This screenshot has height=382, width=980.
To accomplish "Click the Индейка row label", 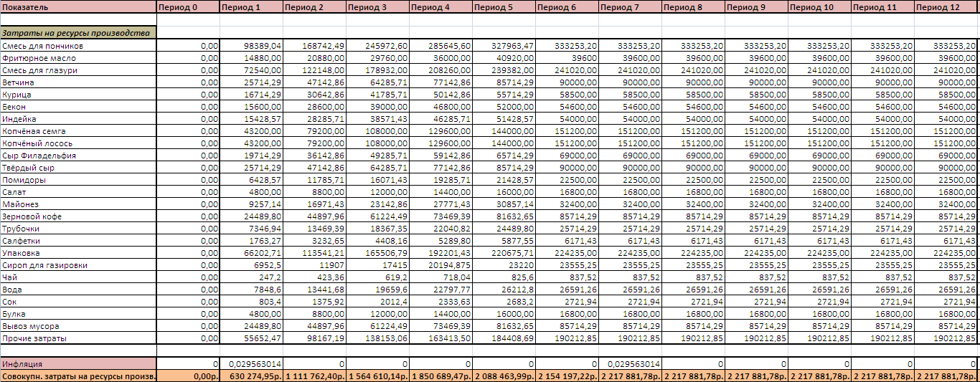I will tap(78, 119).
